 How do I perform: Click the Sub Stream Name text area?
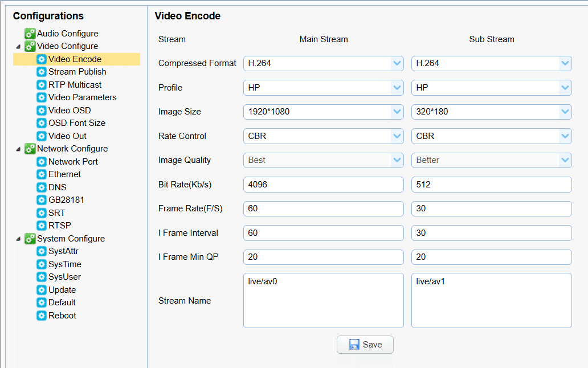click(x=491, y=300)
